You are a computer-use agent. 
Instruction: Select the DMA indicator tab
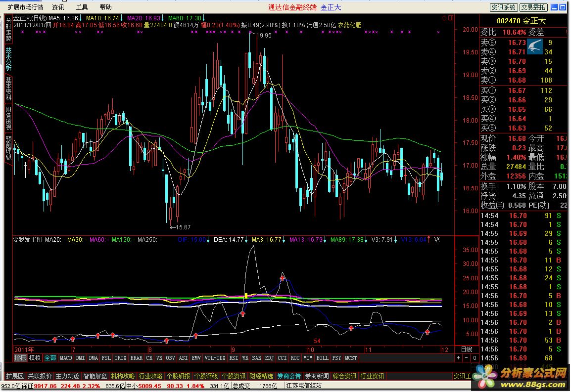coord(94,358)
